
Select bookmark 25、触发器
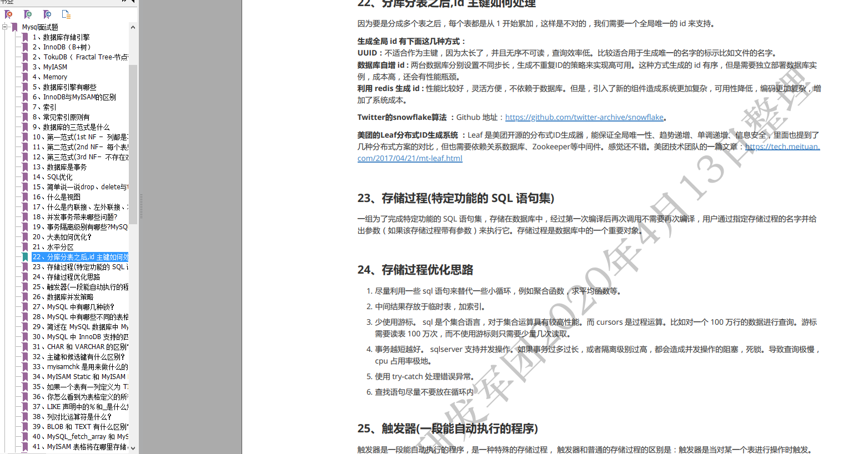point(80,287)
